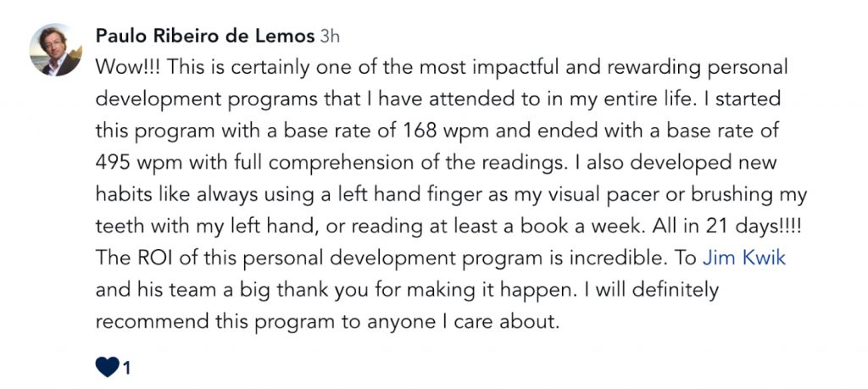Image resolution: width=868 pixels, height=389 pixels.
Task: Click the like count number 1
Action: coord(127,368)
